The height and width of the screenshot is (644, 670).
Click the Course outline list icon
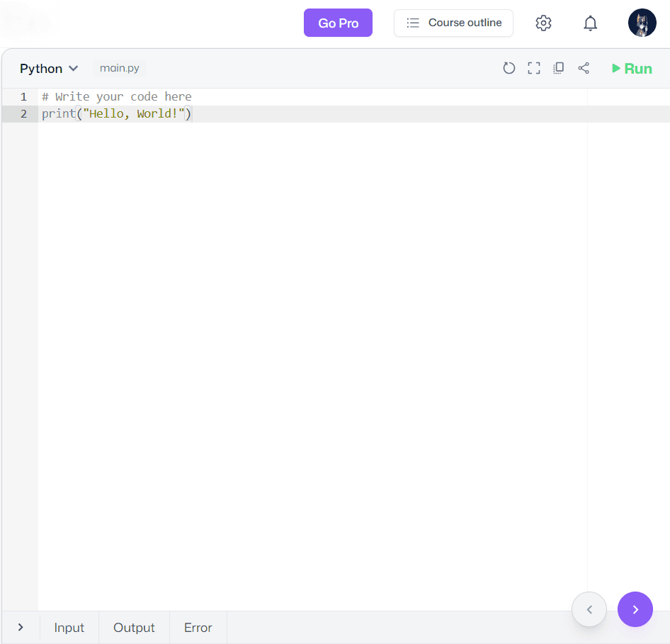tap(412, 23)
